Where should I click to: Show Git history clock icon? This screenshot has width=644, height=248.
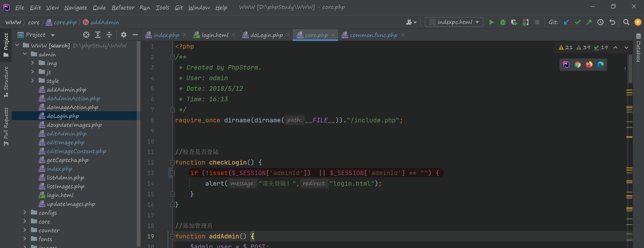tap(600, 22)
